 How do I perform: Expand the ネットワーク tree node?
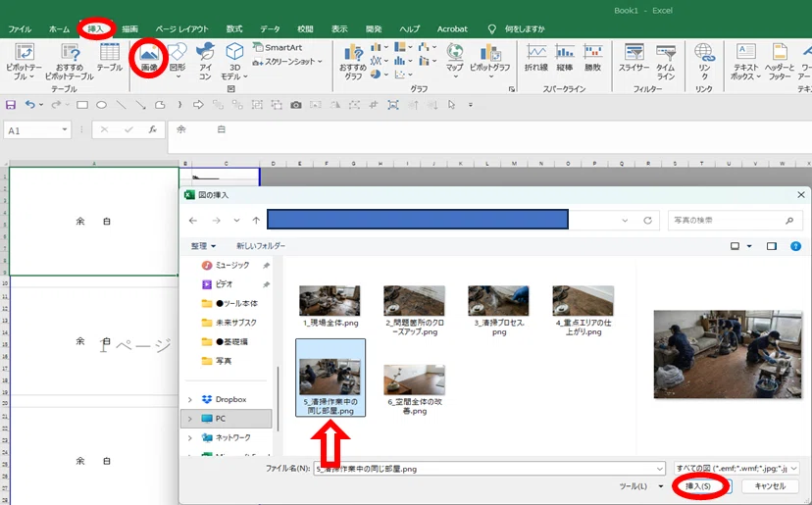pos(190,437)
